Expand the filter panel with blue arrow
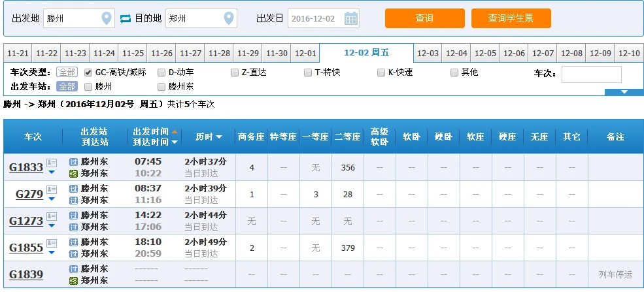Image resolution: width=644 pixels, height=292 pixels. [624, 92]
